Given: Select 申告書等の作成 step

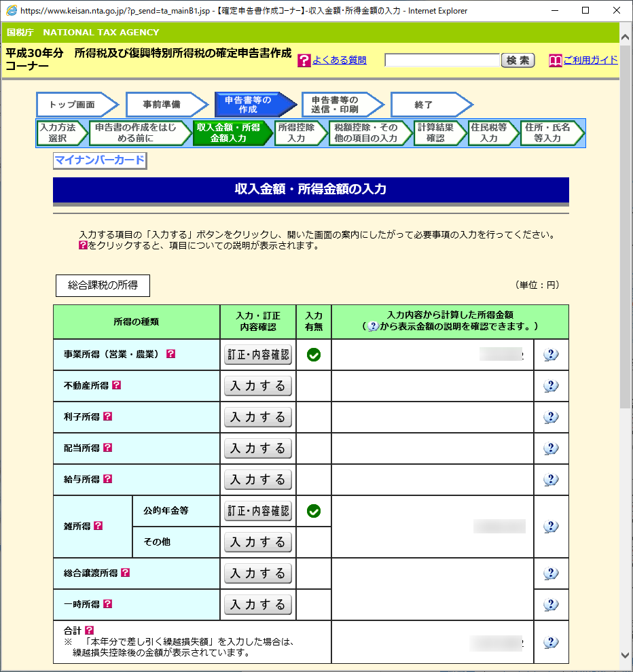Looking at the screenshot, I should pos(255,105).
